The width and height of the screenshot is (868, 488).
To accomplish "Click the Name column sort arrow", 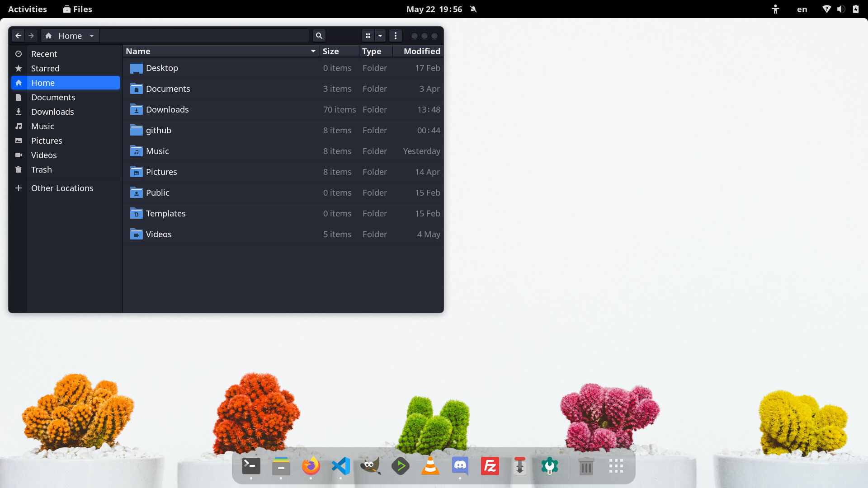I will 313,52.
